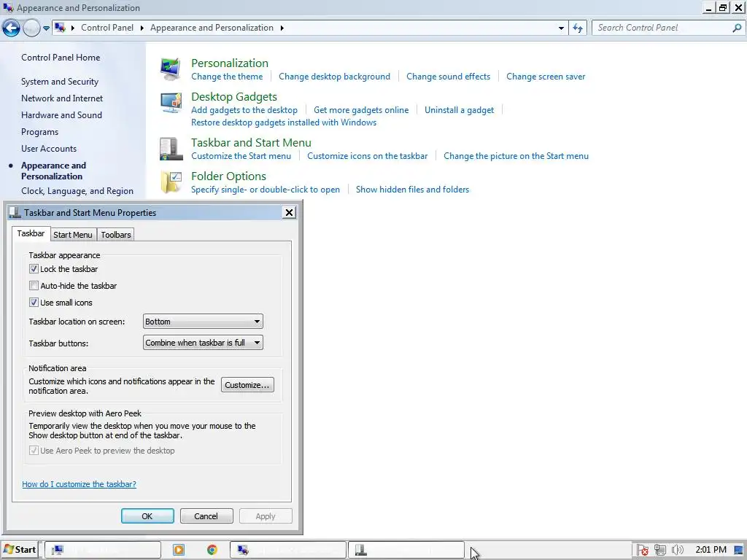This screenshot has height=560, width=747.
Task: Enable Auto-hide the taskbar
Action: pyautogui.click(x=34, y=286)
